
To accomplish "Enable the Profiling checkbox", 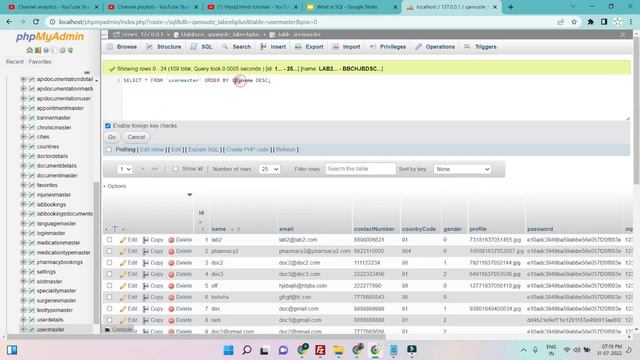I will point(109,149).
